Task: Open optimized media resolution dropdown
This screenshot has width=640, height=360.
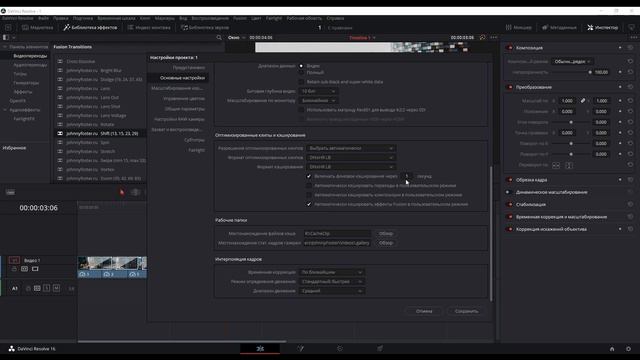Action: pos(351,148)
